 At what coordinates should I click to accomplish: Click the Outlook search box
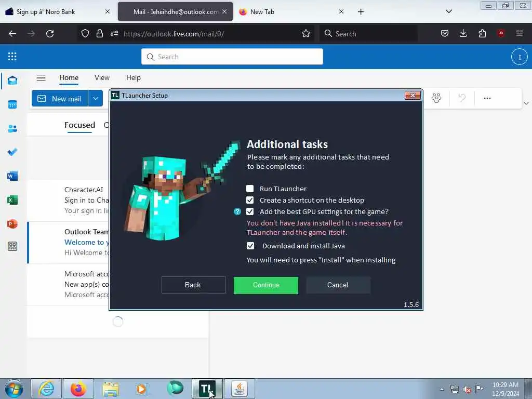coord(232,57)
